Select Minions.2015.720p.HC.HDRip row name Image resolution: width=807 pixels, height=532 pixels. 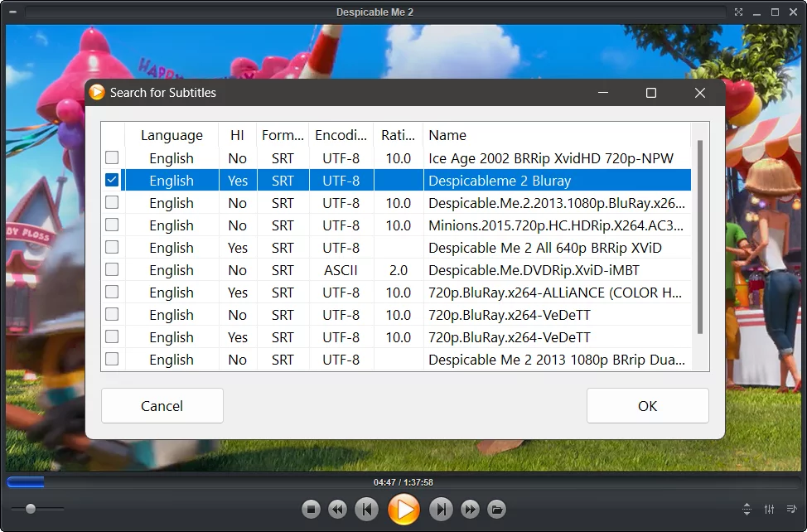click(x=556, y=225)
